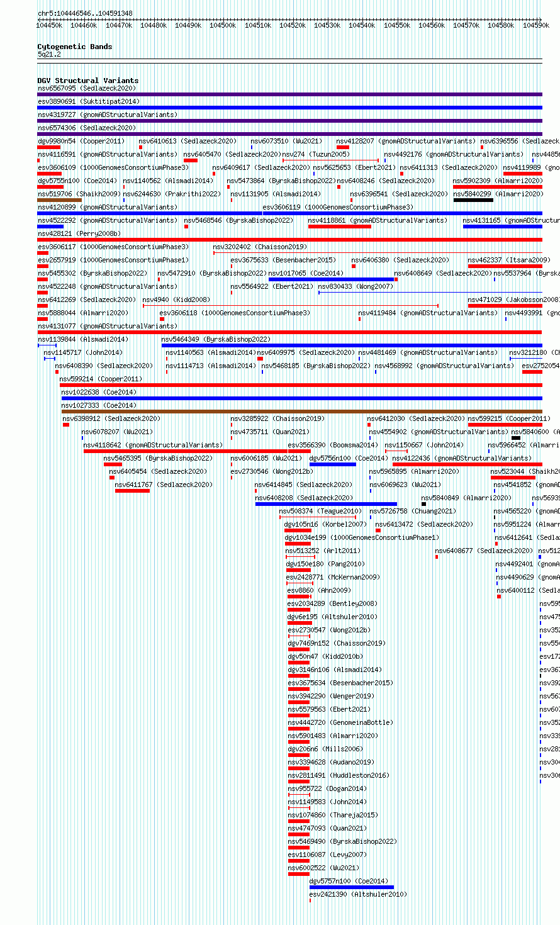Click the black bar under nsv5840299
The image size is (560, 925).
[473, 200]
